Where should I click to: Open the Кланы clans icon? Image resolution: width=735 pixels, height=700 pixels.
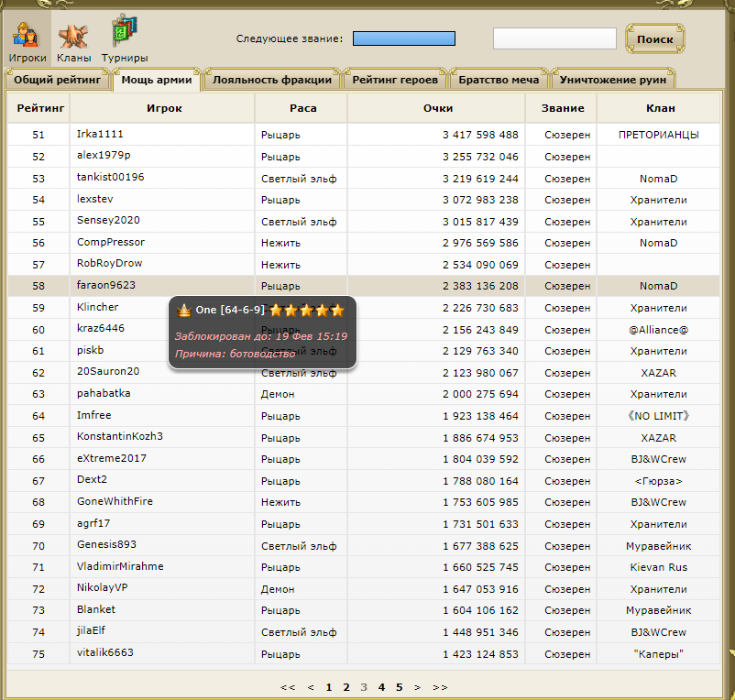coord(73,40)
